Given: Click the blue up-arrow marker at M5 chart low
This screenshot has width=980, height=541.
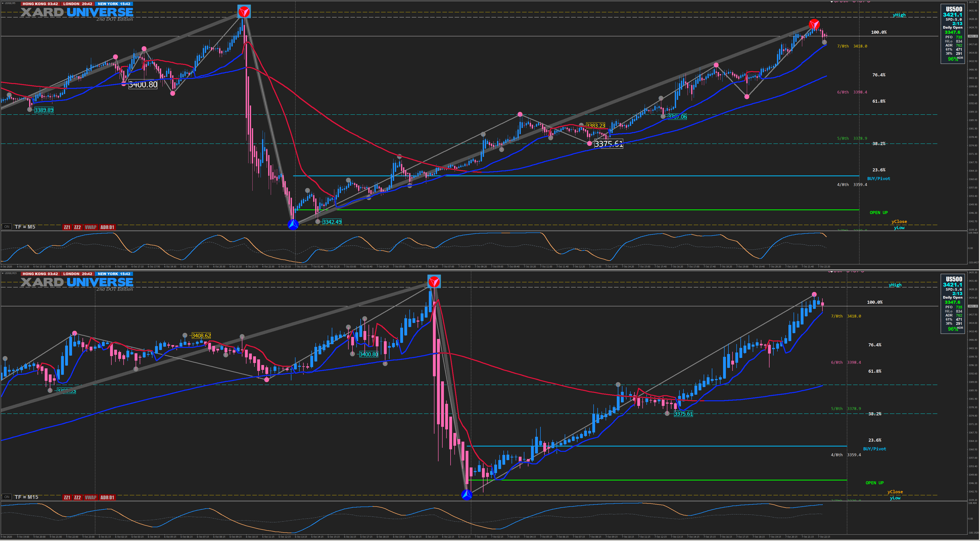Looking at the screenshot, I should pos(293,225).
